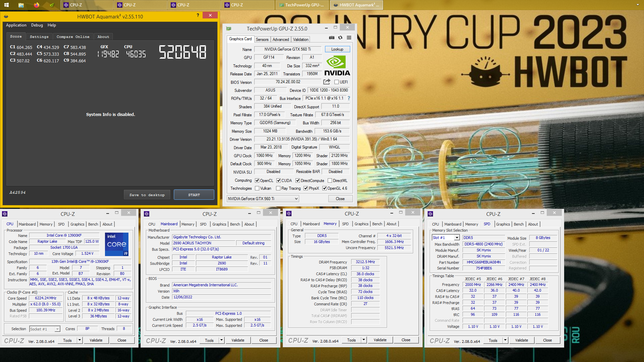Image resolution: width=644 pixels, height=362 pixels.
Task: Toggle the OpenGL 4.6 checkbox
Action: 324,188
